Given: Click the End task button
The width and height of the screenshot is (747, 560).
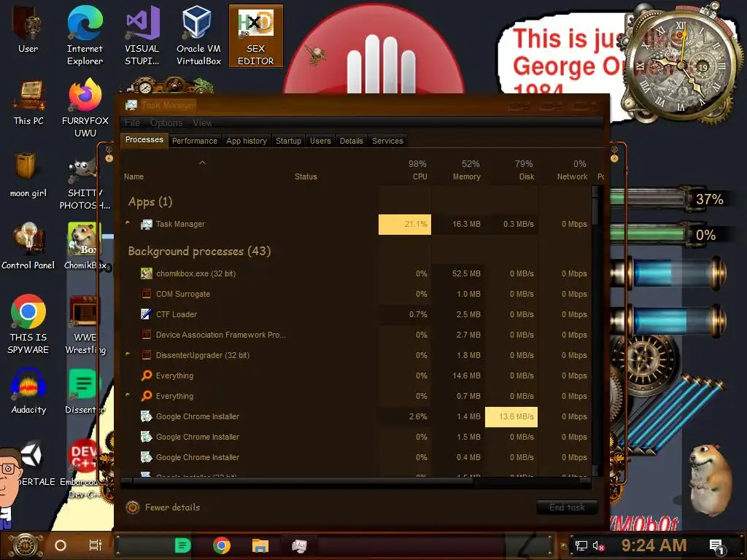Looking at the screenshot, I should click(567, 507).
